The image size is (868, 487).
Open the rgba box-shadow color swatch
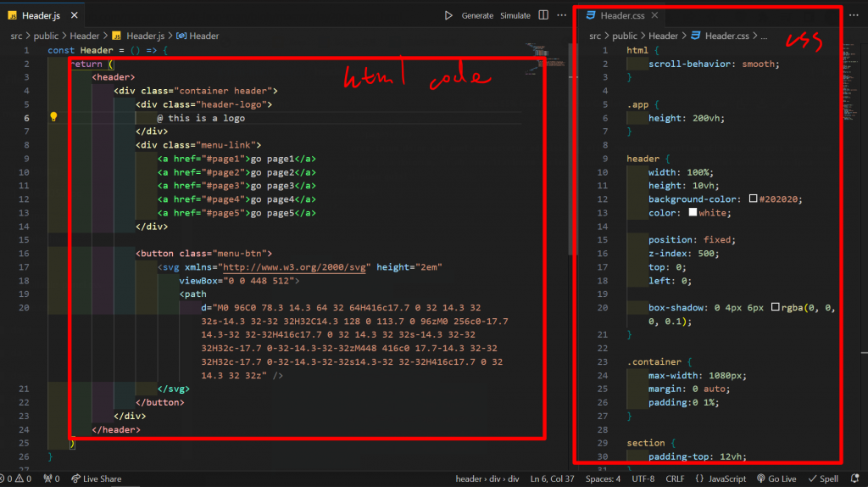775,307
